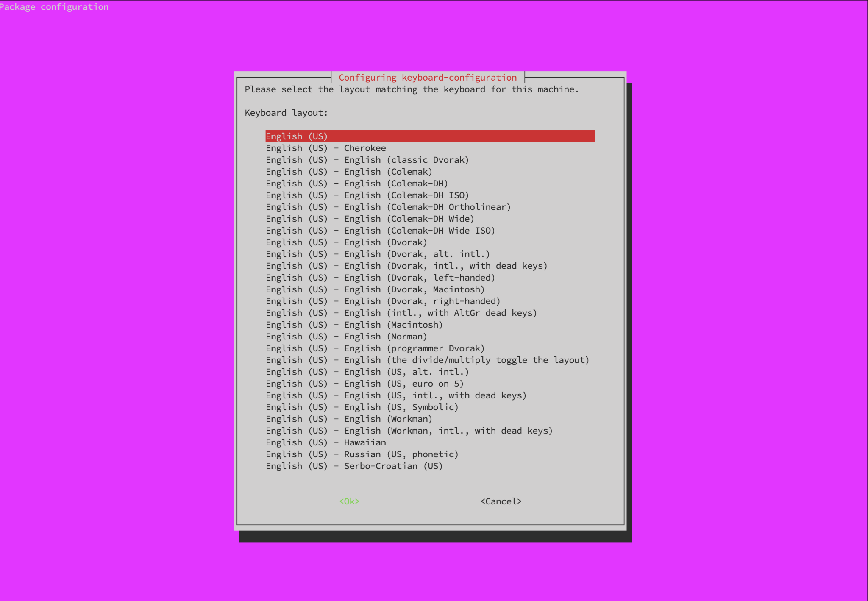Select US, euro on 5 layout

coord(364,384)
